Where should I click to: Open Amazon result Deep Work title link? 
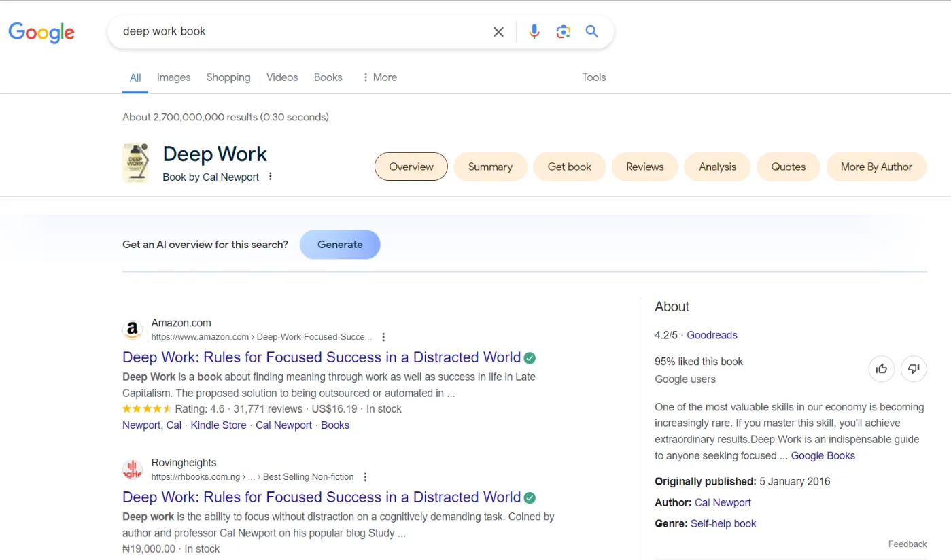point(322,357)
